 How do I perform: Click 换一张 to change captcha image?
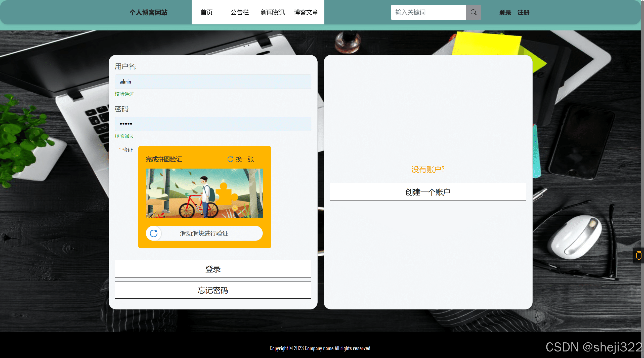pos(245,159)
